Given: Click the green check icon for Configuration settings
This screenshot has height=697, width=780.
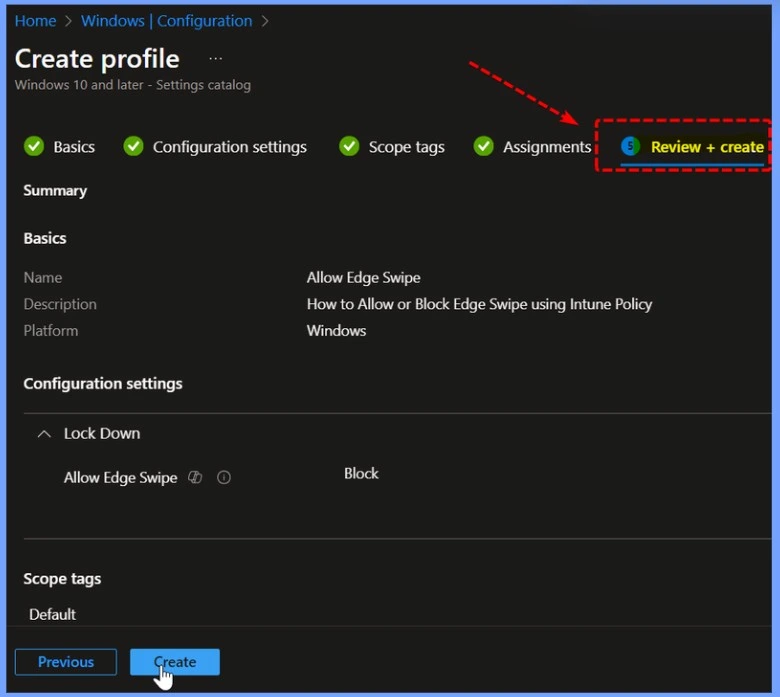Looking at the screenshot, I should 133,146.
